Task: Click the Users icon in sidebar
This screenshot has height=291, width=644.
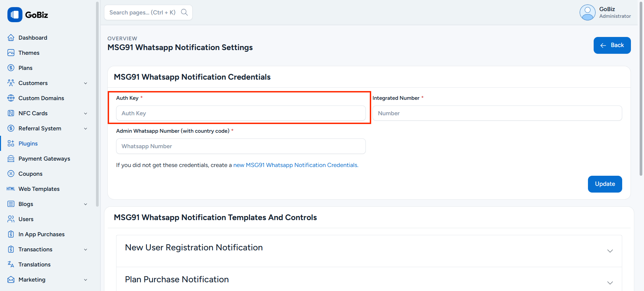Action: (11, 219)
